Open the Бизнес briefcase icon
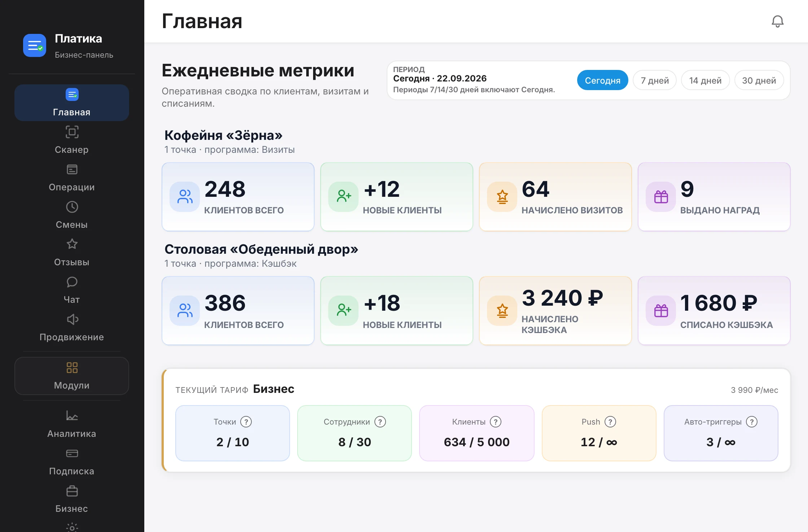808x532 pixels. click(x=72, y=491)
